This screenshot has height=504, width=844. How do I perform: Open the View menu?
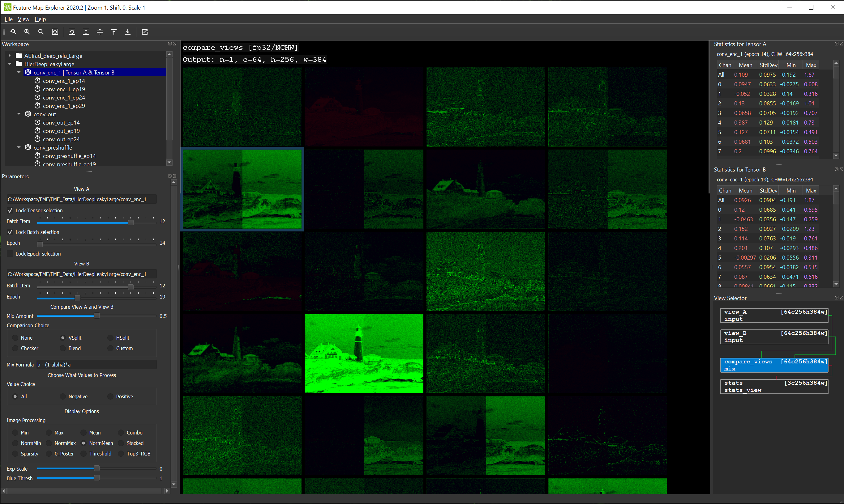tap(24, 19)
